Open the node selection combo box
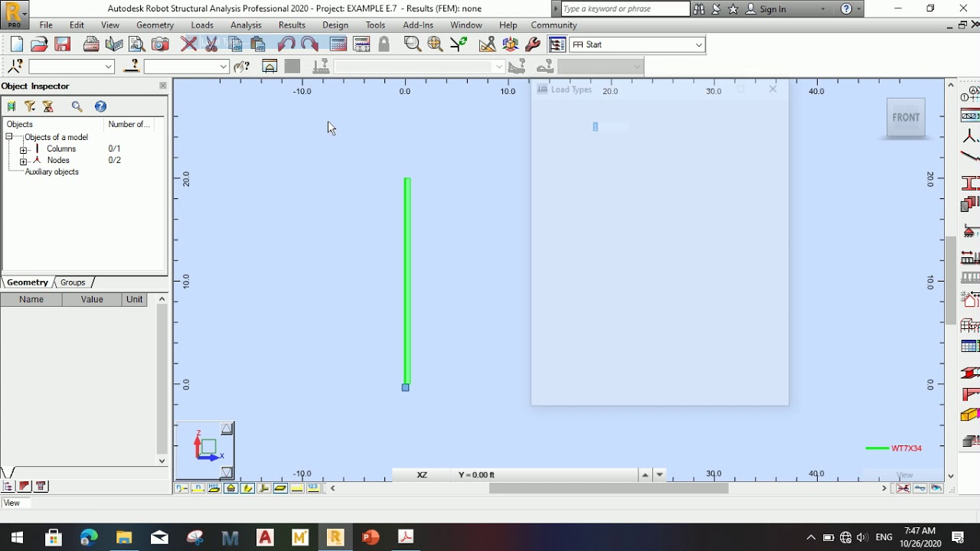The image size is (980, 551). (71, 67)
